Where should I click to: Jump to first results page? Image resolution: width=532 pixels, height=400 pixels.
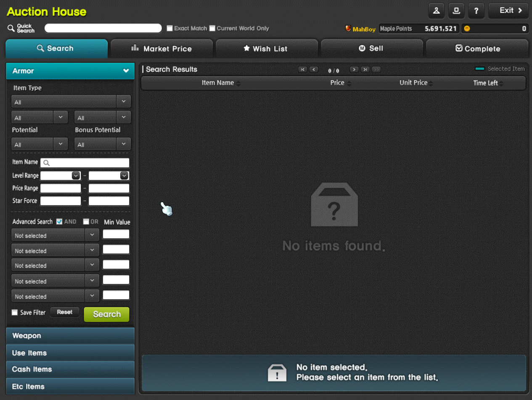point(302,69)
